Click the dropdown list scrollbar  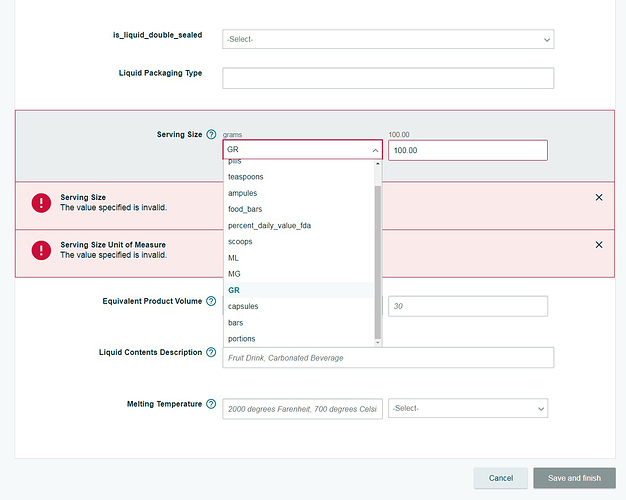pyautogui.click(x=377, y=260)
